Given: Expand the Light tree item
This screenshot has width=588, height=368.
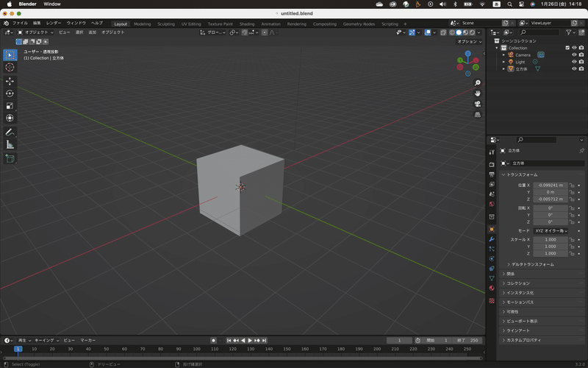Looking at the screenshot, I should [x=503, y=62].
